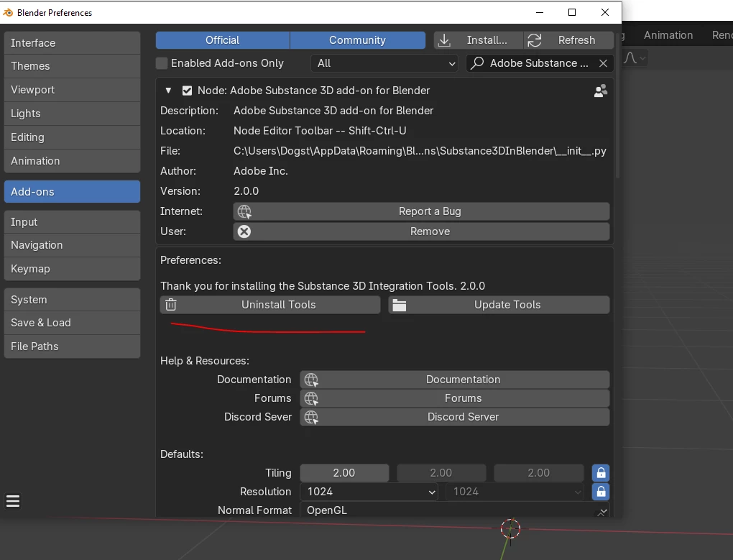Open the All category dropdown
The width and height of the screenshot is (733, 560).
pos(384,63)
